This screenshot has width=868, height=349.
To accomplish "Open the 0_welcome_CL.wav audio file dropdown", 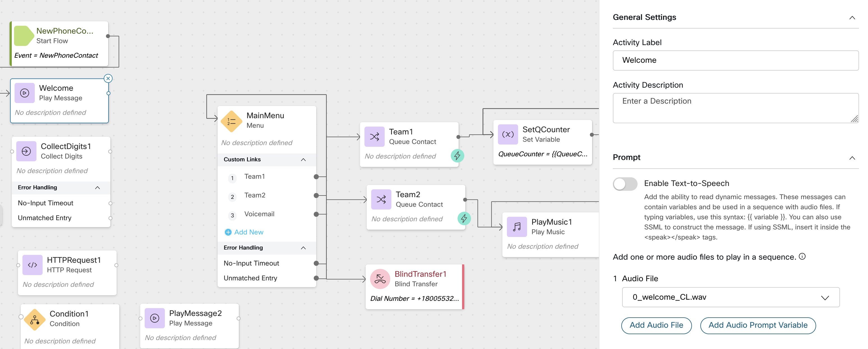I will (x=731, y=297).
